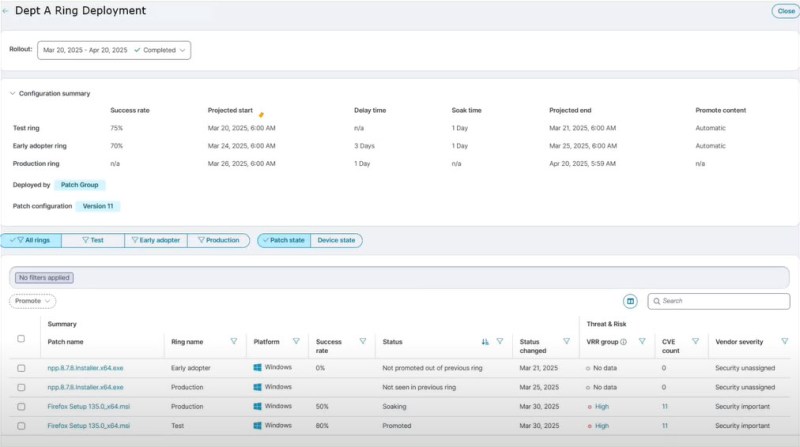Select all patches with the header checkbox

(x=21, y=338)
